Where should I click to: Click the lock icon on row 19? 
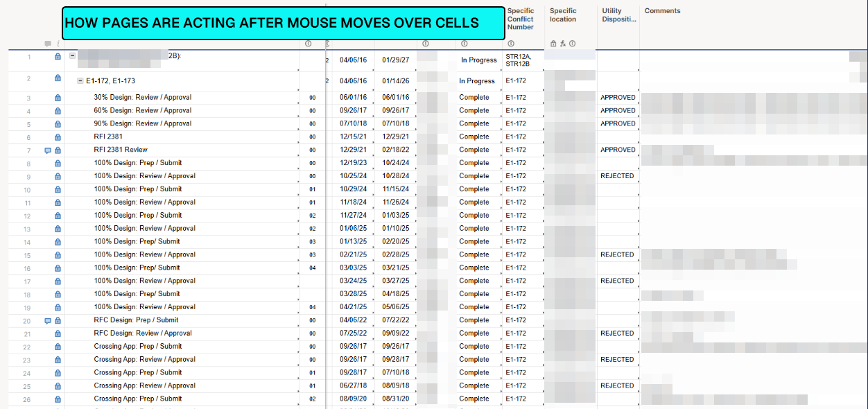(58, 307)
